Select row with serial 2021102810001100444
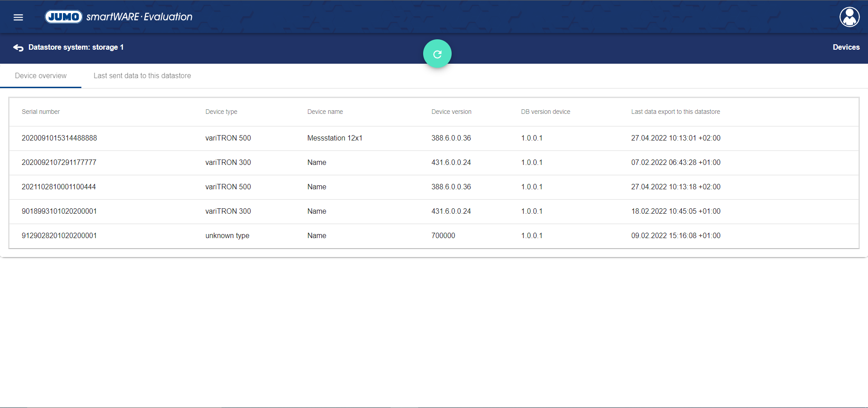Image resolution: width=868 pixels, height=408 pixels. (59, 187)
